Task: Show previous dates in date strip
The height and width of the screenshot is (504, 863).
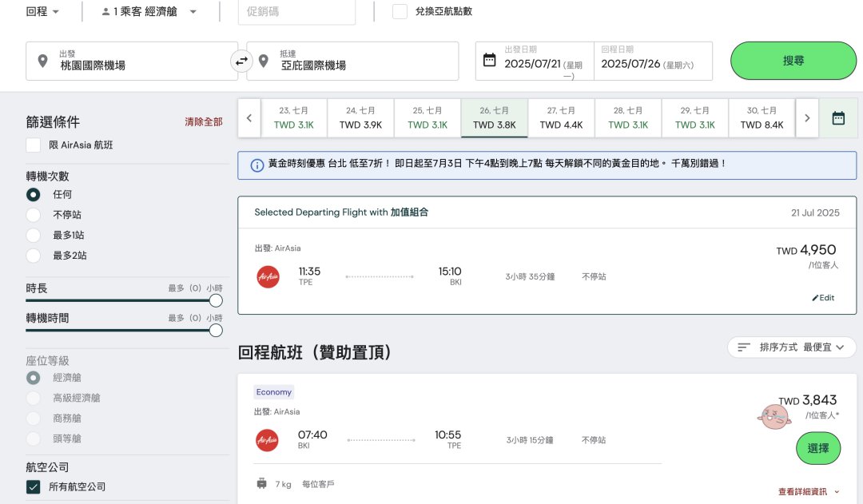Action: tap(249, 117)
